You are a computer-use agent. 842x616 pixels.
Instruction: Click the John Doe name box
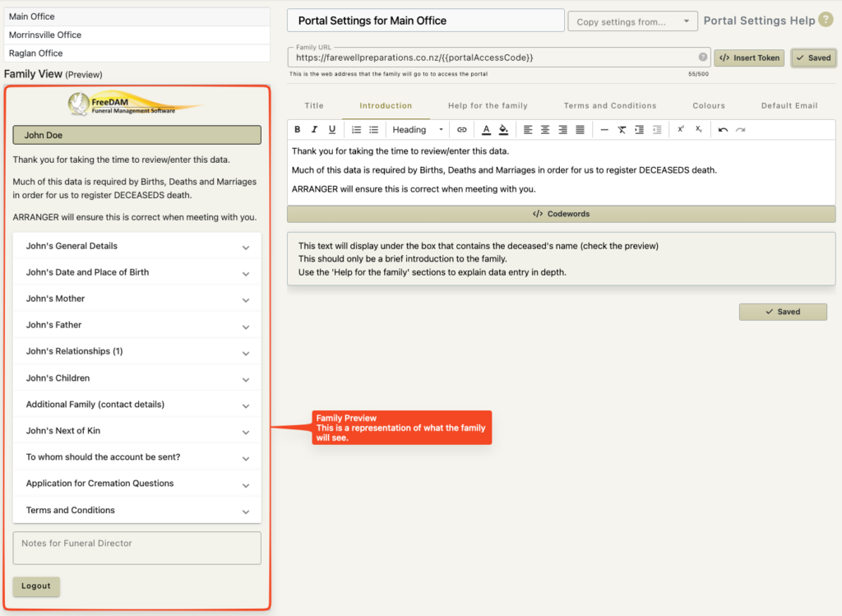[x=137, y=136]
